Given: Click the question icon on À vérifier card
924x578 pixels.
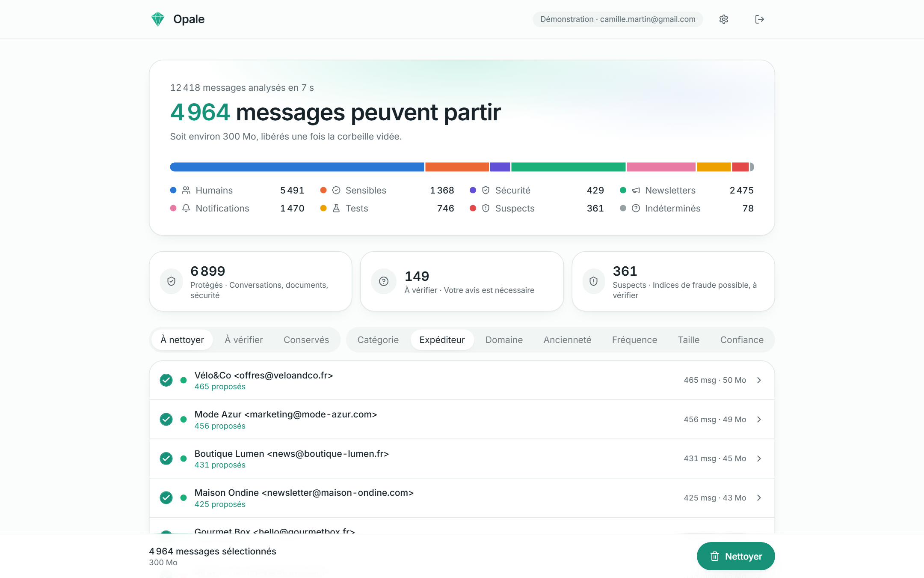Looking at the screenshot, I should [384, 281].
